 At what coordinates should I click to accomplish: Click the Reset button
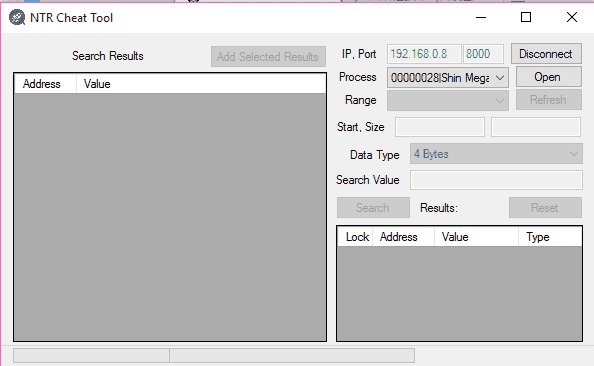pyautogui.click(x=545, y=208)
